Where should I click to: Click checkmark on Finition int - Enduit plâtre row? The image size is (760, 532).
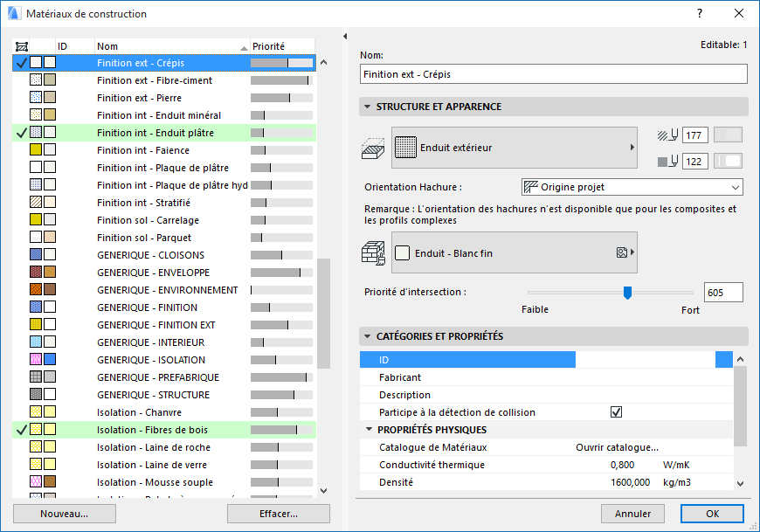tap(21, 132)
